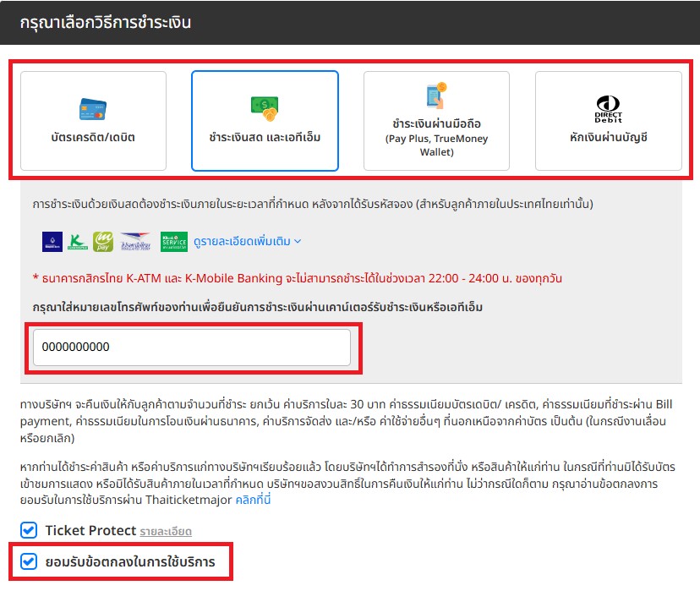Screen dimensions: 700x591
Task: Open the terms link คลิกที่นี่
Action: (253, 500)
